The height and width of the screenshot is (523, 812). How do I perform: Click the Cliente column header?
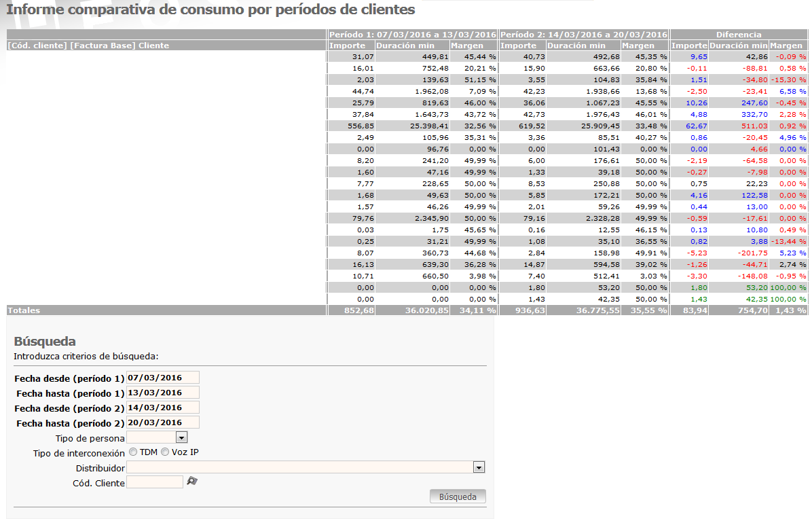tap(153, 46)
